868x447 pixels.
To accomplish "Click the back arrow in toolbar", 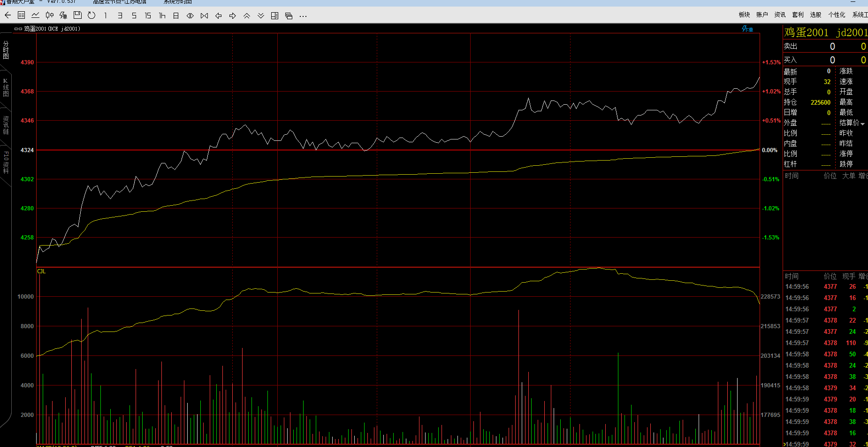I will click(8, 15).
